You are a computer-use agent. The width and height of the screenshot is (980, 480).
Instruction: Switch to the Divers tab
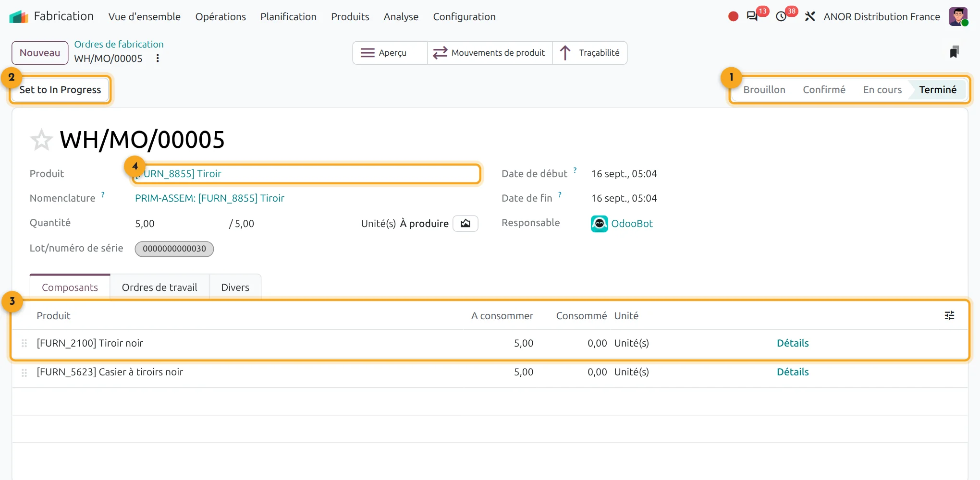pos(235,288)
